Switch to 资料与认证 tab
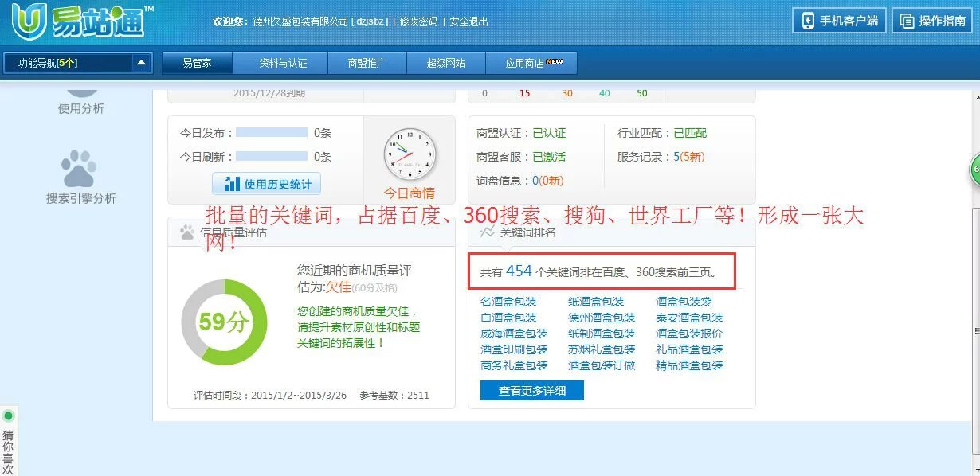Viewport: 980px width, 476px height. pos(283,63)
